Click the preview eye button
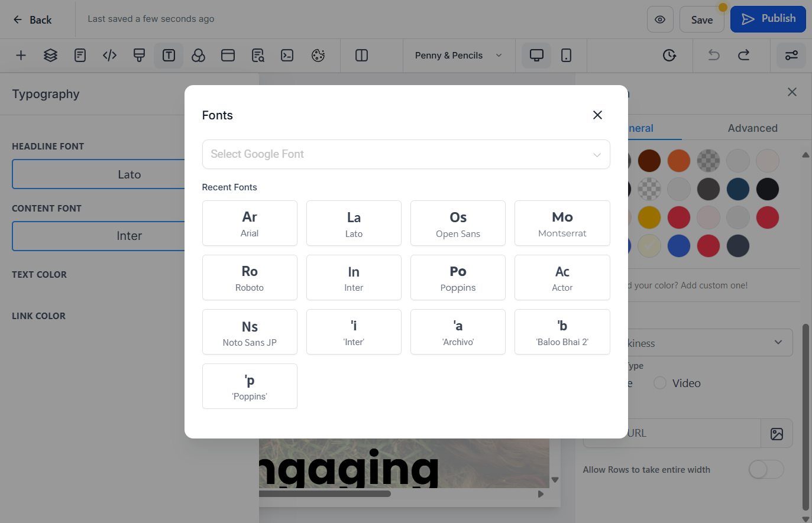 (660, 20)
